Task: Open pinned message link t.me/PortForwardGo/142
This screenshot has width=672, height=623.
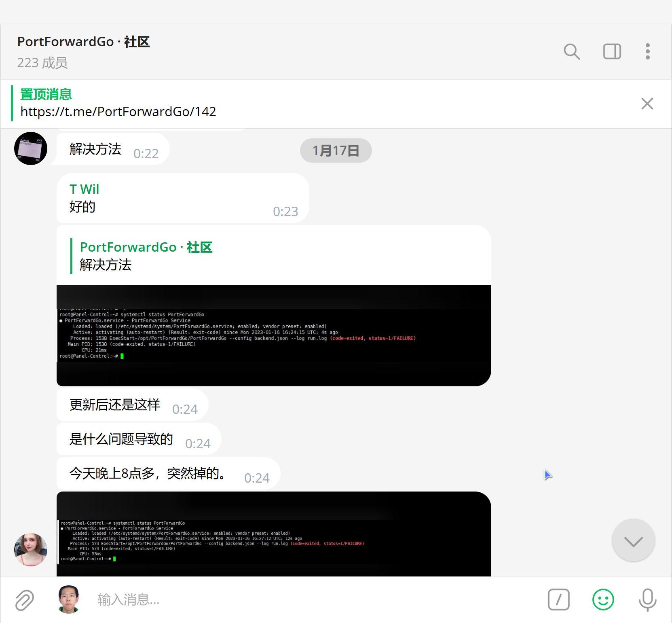Action: click(x=118, y=111)
